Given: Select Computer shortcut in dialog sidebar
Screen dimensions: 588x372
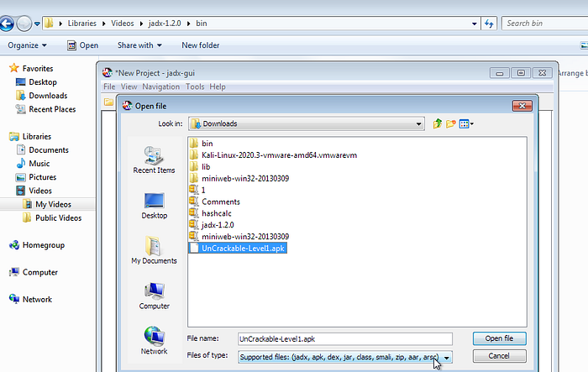Looking at the screenshot, I should [154, 296].
